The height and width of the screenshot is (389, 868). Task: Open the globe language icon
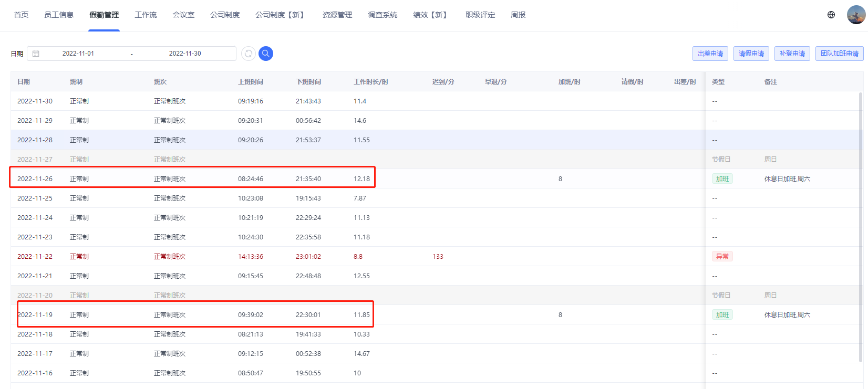(831, 15)
